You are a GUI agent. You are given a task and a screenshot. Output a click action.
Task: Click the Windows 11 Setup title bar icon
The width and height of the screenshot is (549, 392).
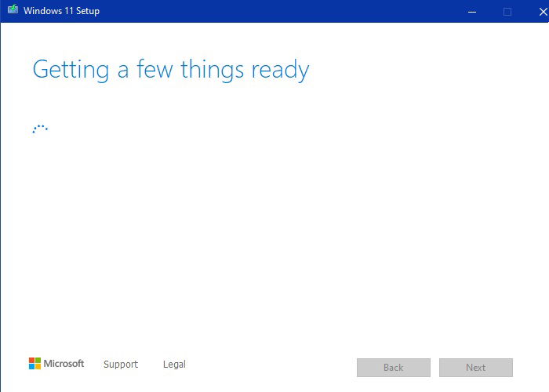[x=13, y=9]
